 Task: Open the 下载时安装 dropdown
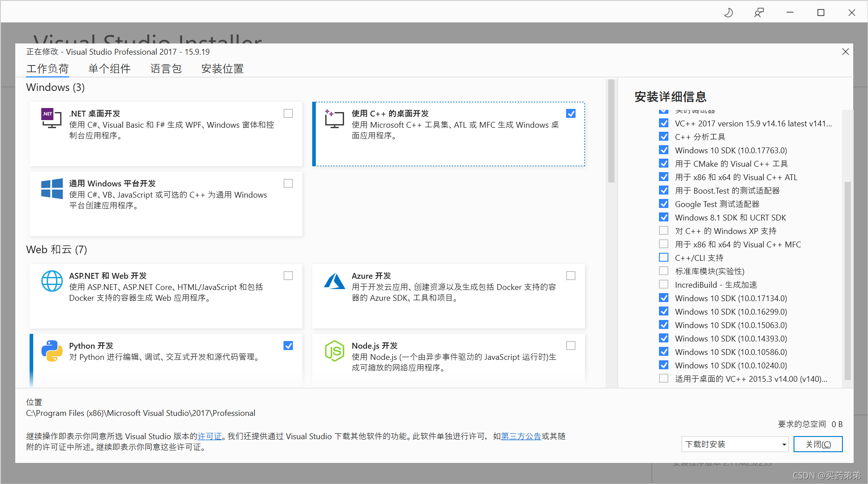point(735,444)
